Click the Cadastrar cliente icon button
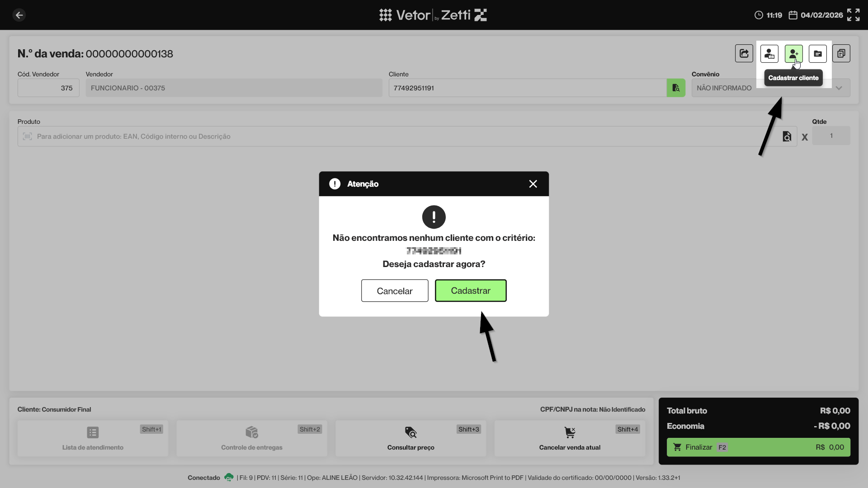Viewport: 868px width, 488px height. pyautogui.click(x=793, y=54)
